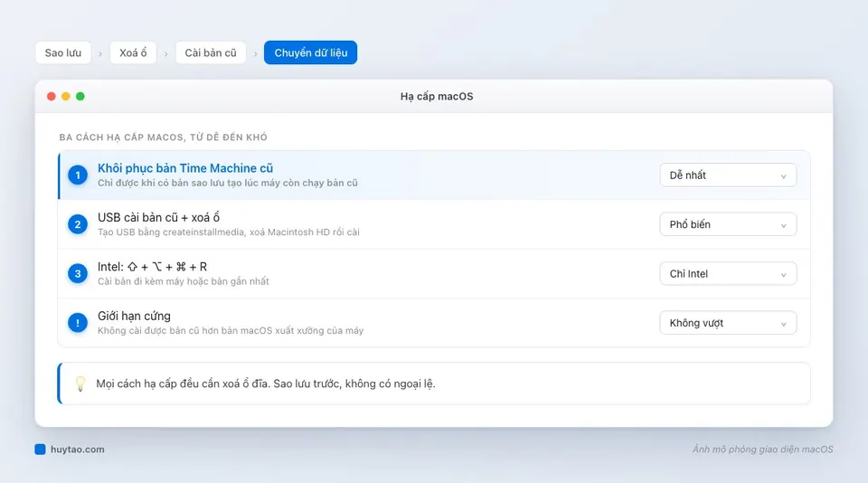Select 'USB cài bản cũ + xoá ổ' title
This screenshot has width=868, height=483.
pos(159,217)
